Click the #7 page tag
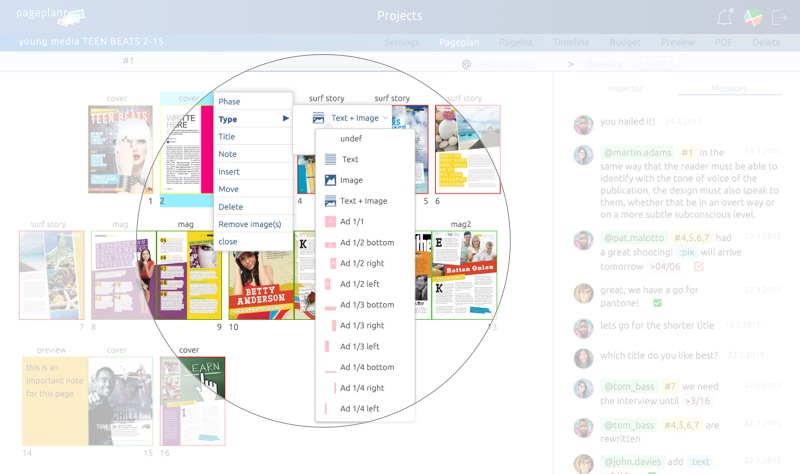 tap(670, 387)
